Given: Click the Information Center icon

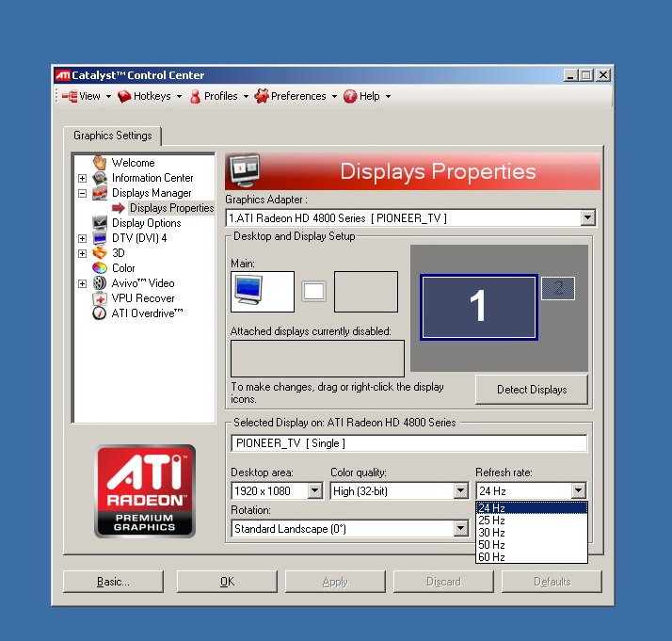Looking at the screenshot, I should coord(100,178).
